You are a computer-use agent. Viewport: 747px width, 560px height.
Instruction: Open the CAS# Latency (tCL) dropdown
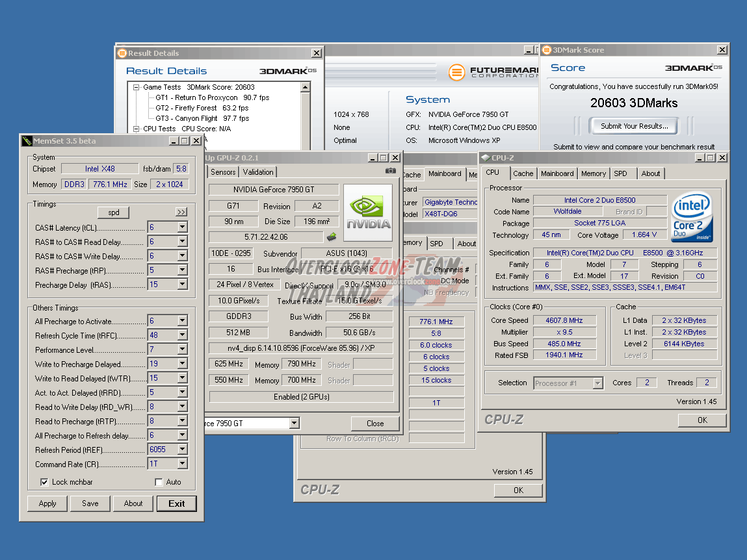point(183,227)
